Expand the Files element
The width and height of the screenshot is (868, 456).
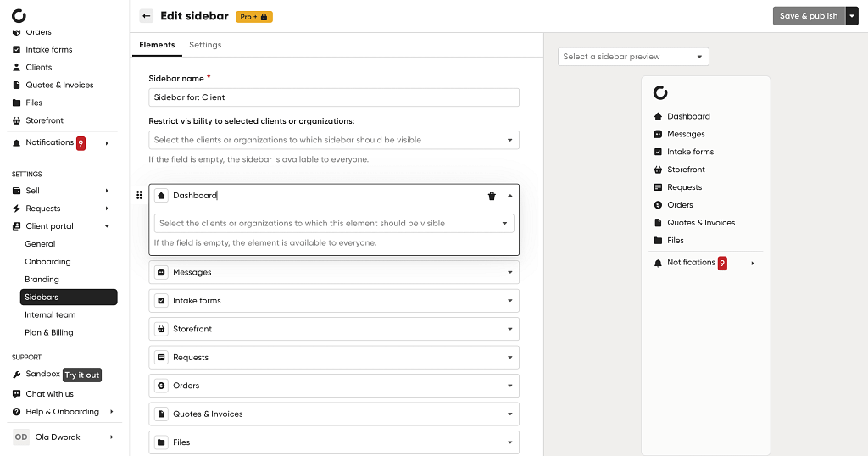click(x=509, y=442)
